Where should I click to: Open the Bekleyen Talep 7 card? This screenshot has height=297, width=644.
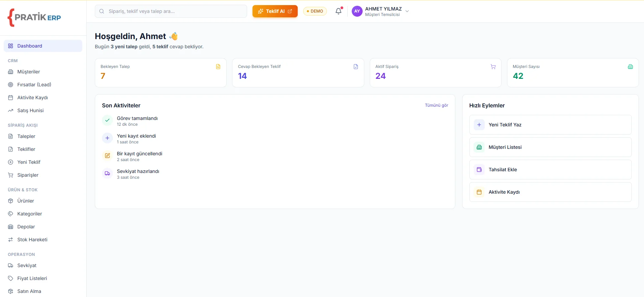[161, 73]
